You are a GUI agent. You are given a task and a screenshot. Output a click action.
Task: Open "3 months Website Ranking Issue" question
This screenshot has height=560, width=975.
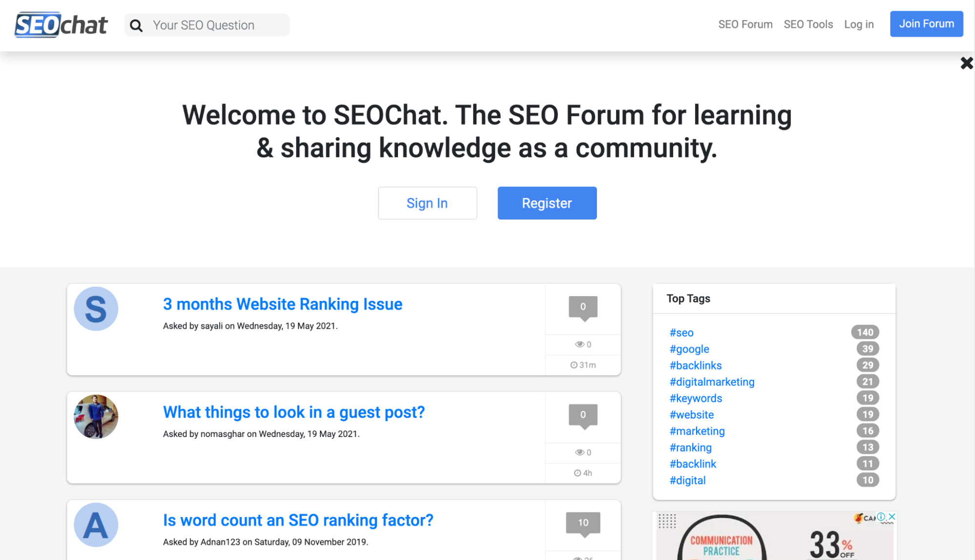coord(282,304)
